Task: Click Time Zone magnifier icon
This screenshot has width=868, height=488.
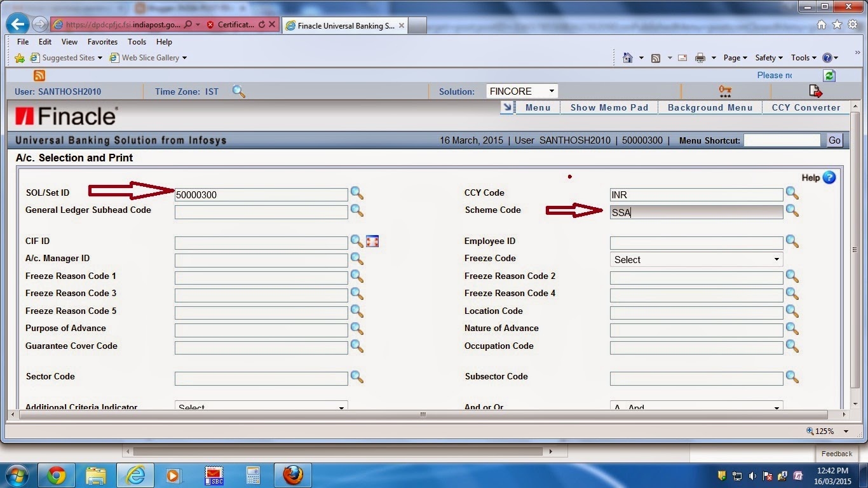Action: coord(239,91)
